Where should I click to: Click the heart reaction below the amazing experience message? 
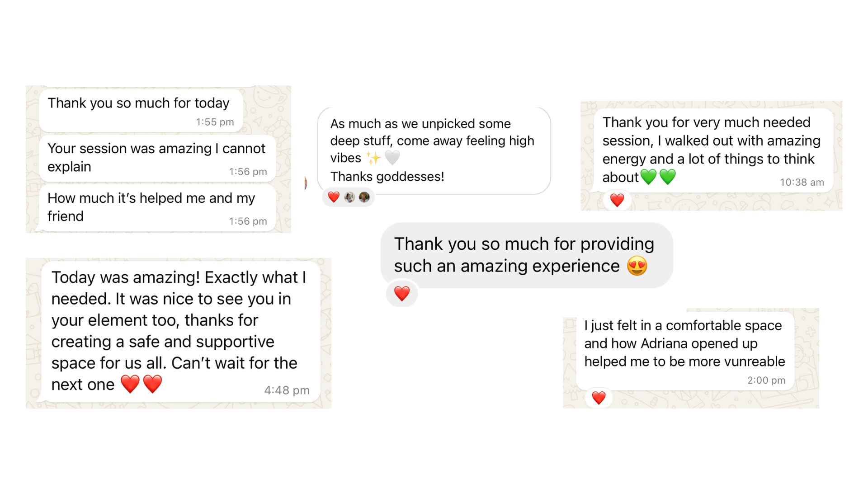pos(401,294)
